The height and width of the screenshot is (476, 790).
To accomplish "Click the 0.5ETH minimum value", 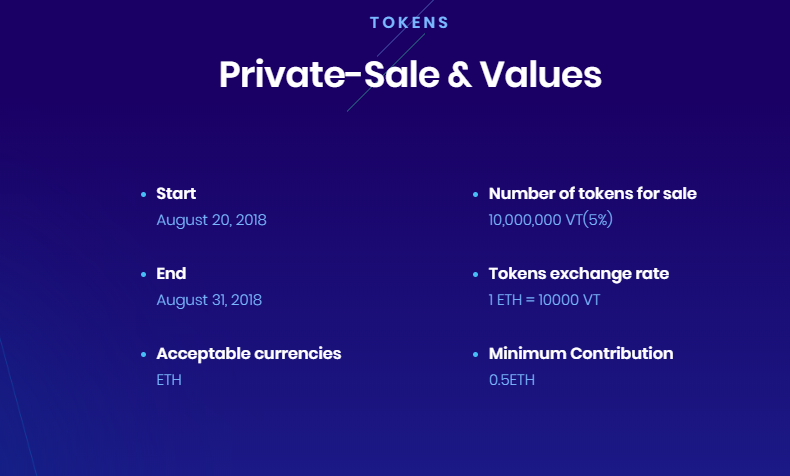I will 512,380.
